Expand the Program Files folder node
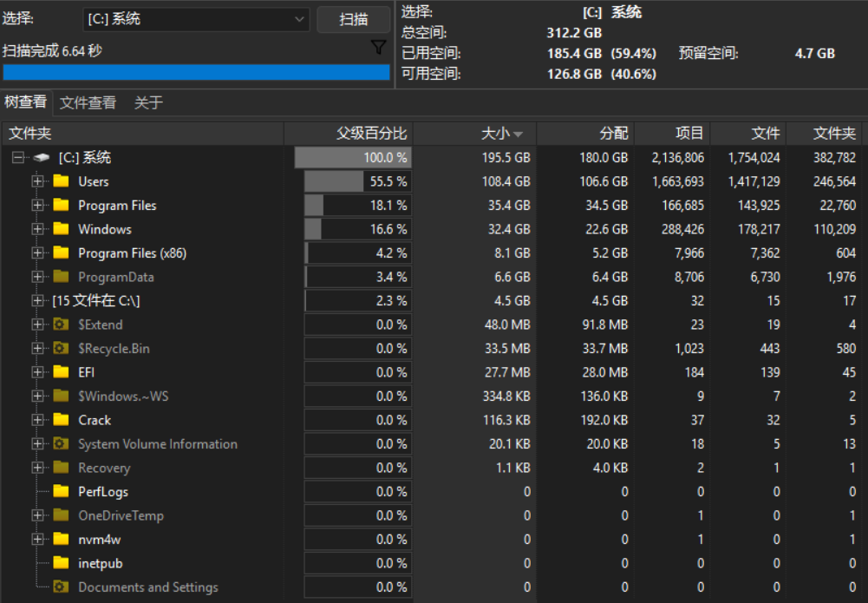868x603 pixels. (37, 205)
